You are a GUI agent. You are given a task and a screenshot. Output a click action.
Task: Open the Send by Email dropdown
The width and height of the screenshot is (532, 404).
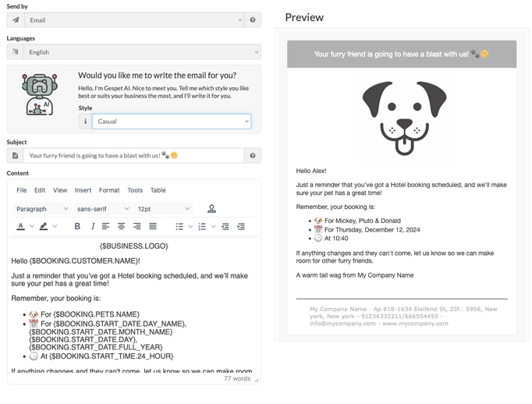point(133,20)
